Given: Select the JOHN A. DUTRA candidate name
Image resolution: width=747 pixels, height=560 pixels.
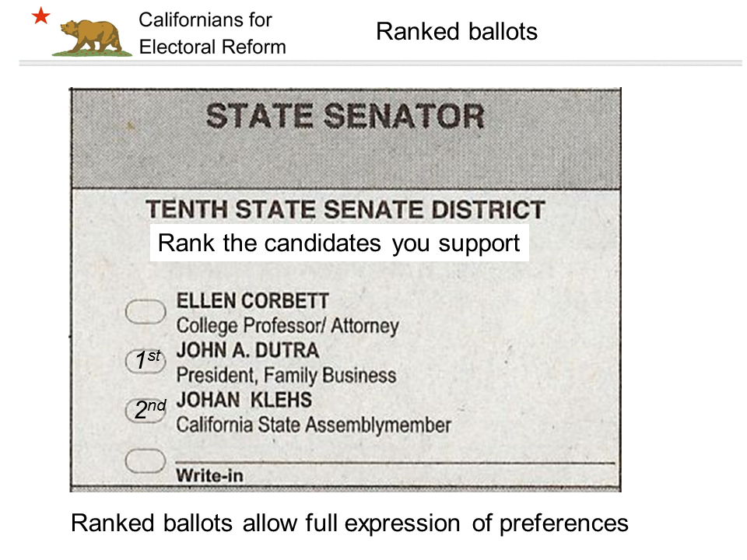Looking at the screenshot, I should click(x=247, y=351).
